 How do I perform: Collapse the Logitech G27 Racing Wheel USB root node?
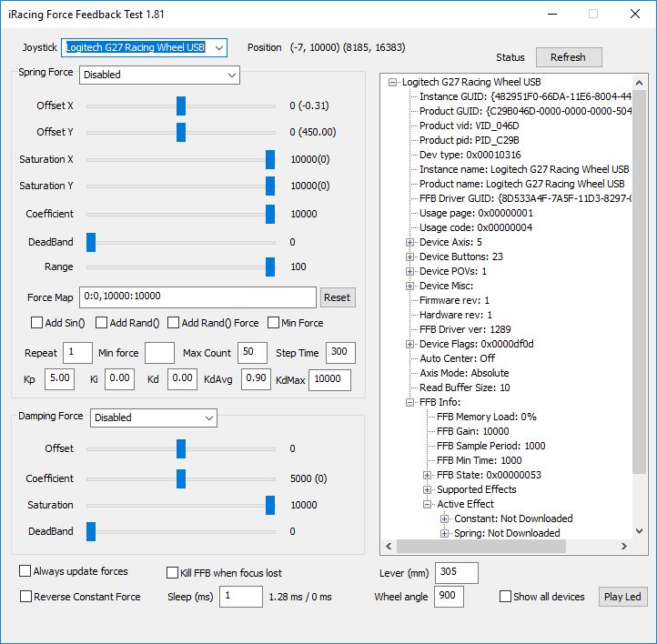(392, 83)
